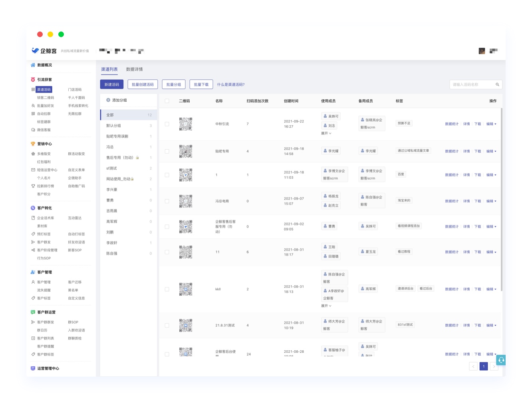Switch to the 数据详情 tab
Viewport: 532px width, 403px height.
coord(134,69)
